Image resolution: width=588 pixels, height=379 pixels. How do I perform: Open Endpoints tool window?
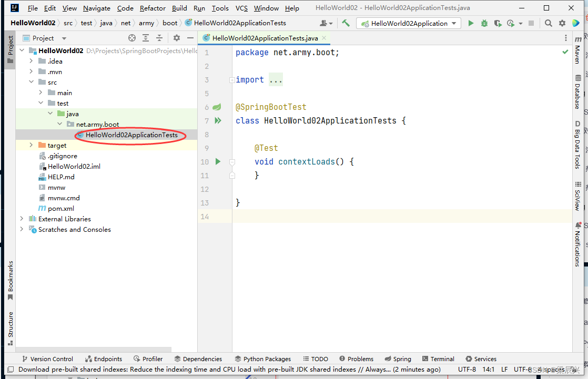[104, 358]
